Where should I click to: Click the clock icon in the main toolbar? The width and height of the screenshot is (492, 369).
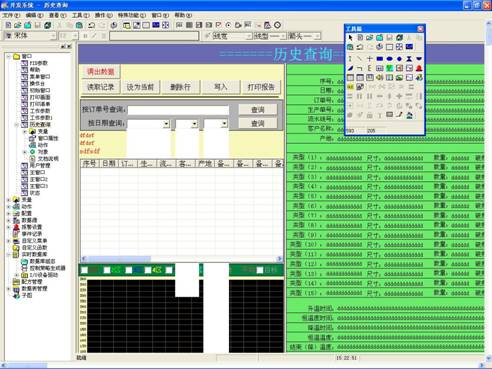click(x=277, y=25)
